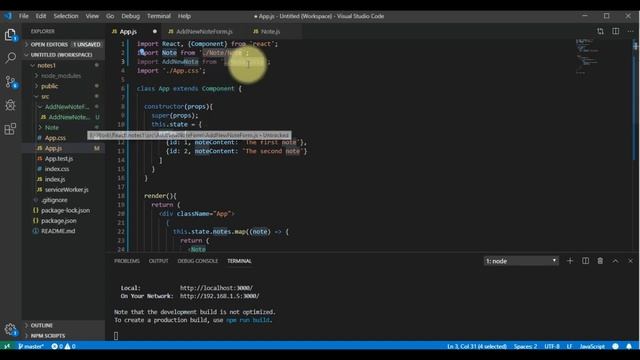
Task: Change the LF end of line setting
Action: (569, 346)
